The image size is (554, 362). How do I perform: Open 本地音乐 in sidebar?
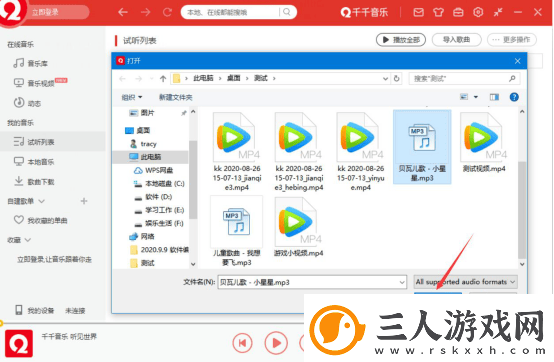pos(41,162)
